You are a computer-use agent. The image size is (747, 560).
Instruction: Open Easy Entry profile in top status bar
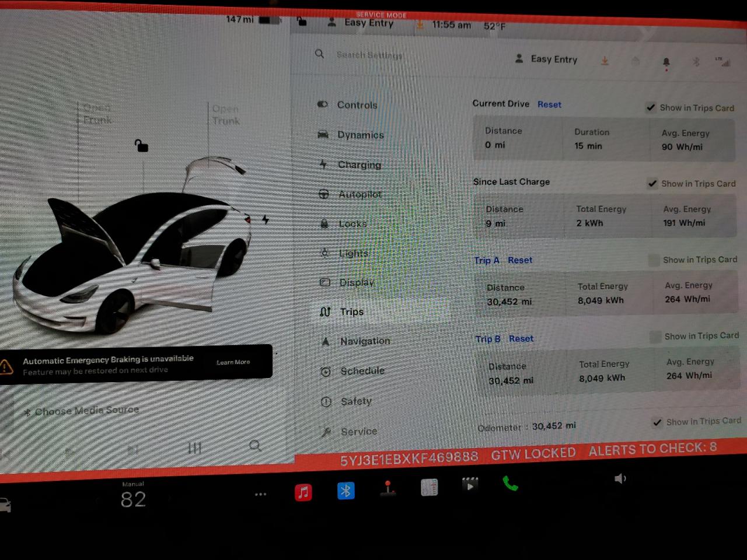point(361,23)
